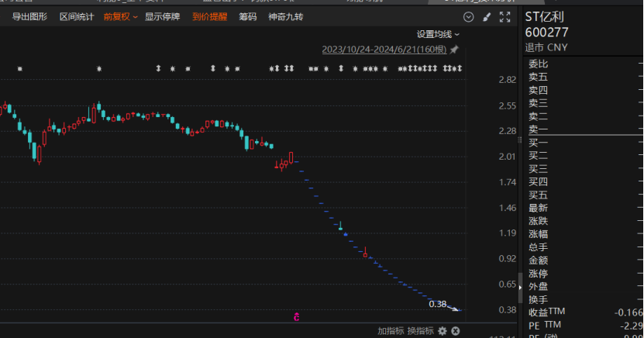644x338 pixels.
Task: Open the 前复权 adjustment dropdown
Action: (x=120, y=16)
